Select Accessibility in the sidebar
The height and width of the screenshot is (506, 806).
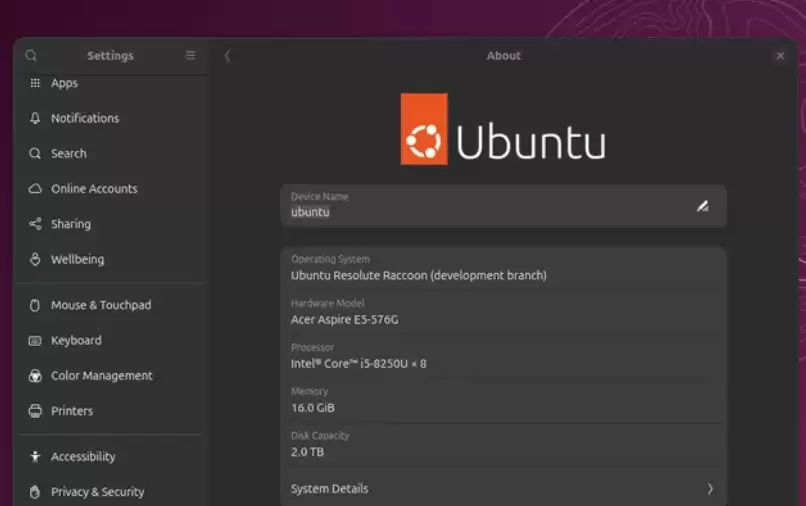tap(112, 457)
